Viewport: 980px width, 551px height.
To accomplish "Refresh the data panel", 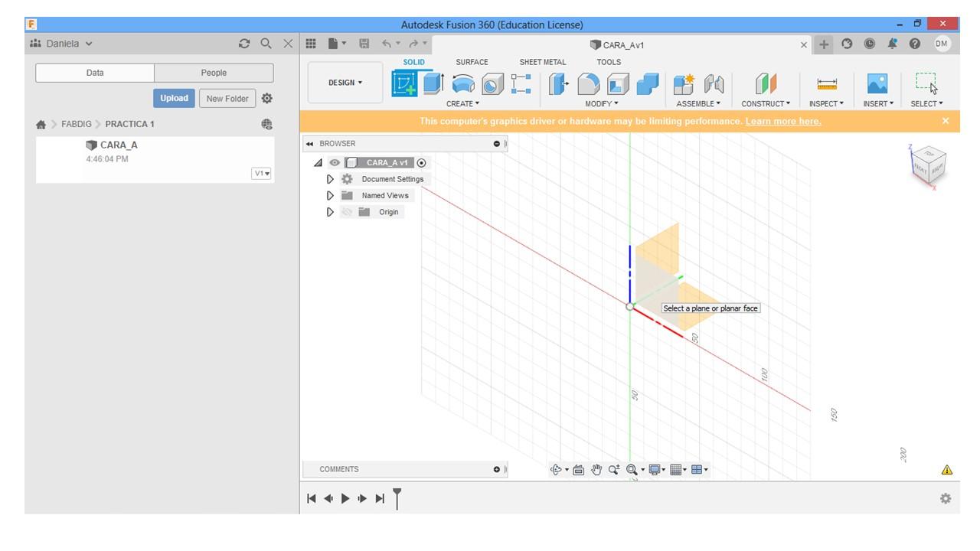I will click(x=244, y=44).
